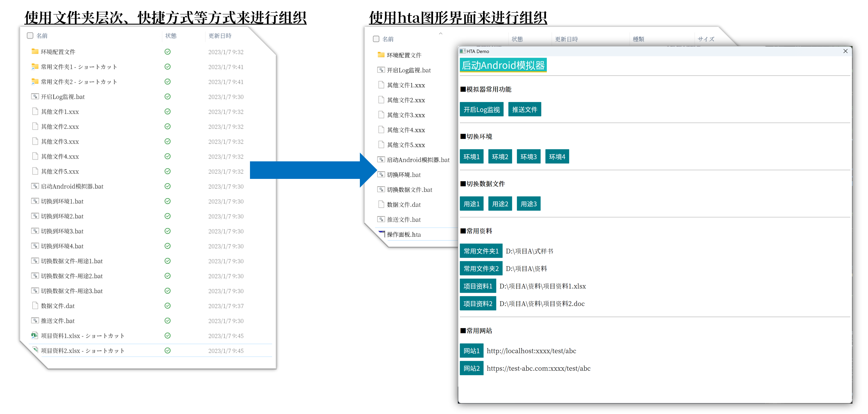Click 操作面板.hta file icon
868x414 pixels.
(x=381, y=234)
